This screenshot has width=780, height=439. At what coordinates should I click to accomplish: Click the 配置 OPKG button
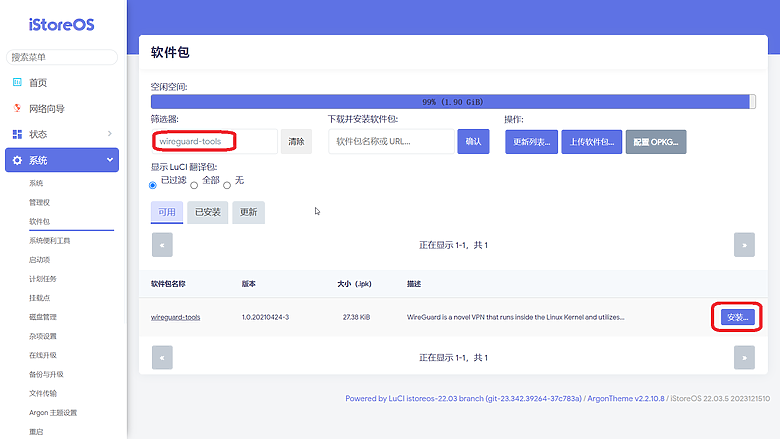point(656,142)
